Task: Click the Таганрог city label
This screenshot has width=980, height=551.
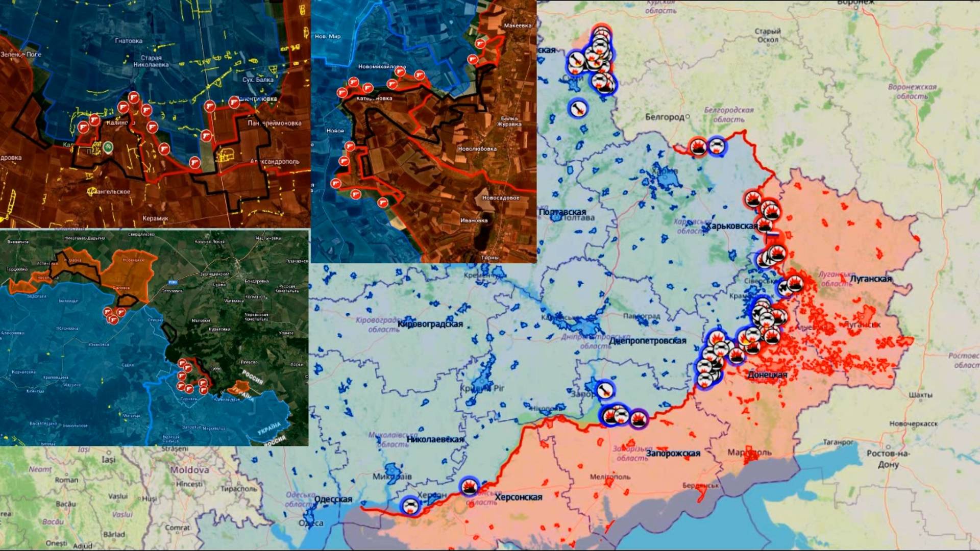Action: click(838, 442)
